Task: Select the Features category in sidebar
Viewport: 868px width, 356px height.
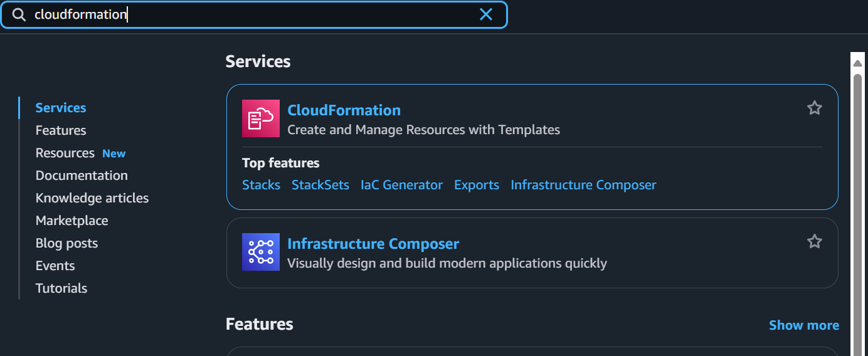Action: tap(61, 130)
